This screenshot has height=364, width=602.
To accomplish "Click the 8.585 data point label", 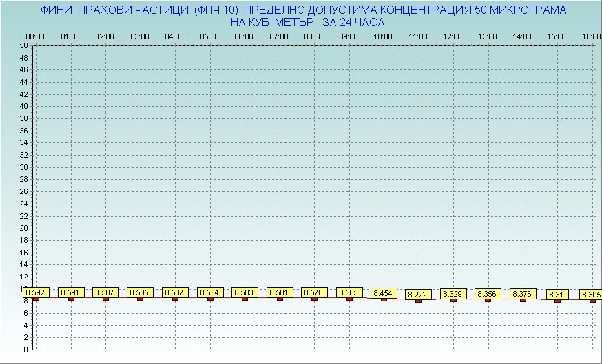I will pyautogui.click(x=140, y=292).
